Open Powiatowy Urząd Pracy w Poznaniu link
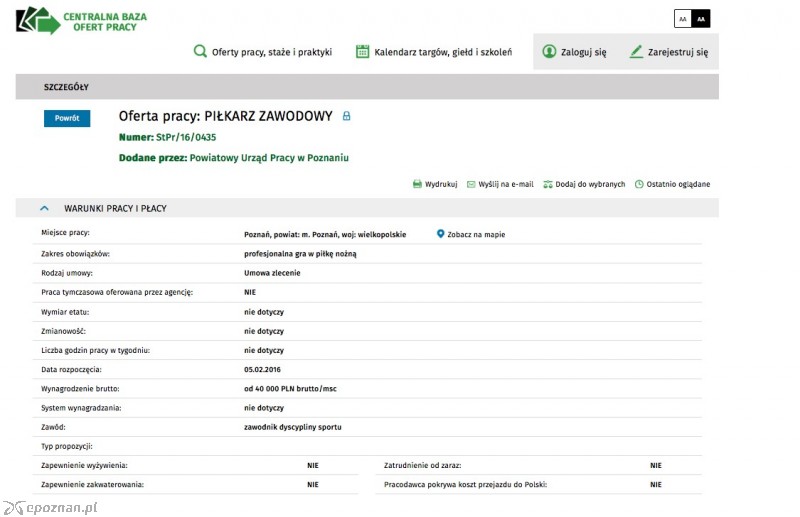Image resolution: width=800 pixels, height=517 pixels. (269, 158)
